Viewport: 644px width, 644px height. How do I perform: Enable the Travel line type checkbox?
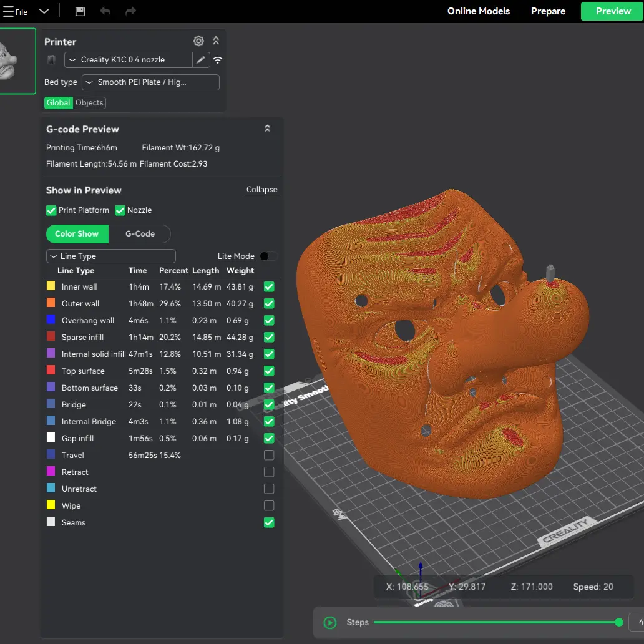pos(269,455)
